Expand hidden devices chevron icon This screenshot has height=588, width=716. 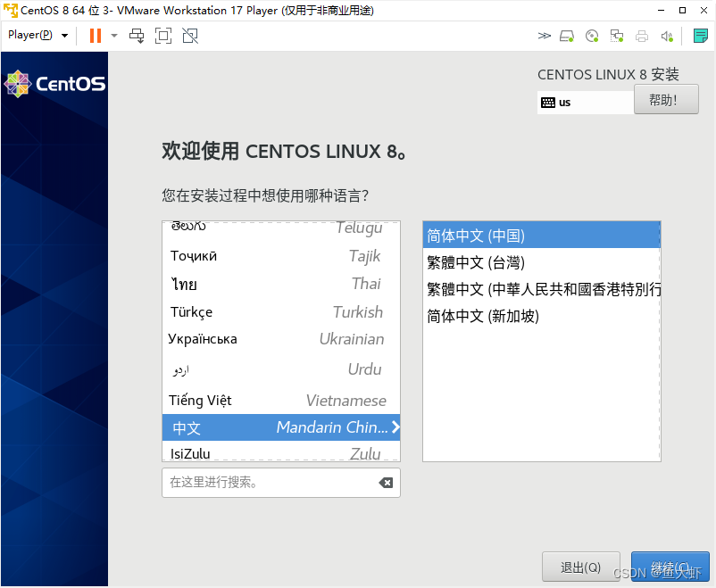(x=544, y=36)
